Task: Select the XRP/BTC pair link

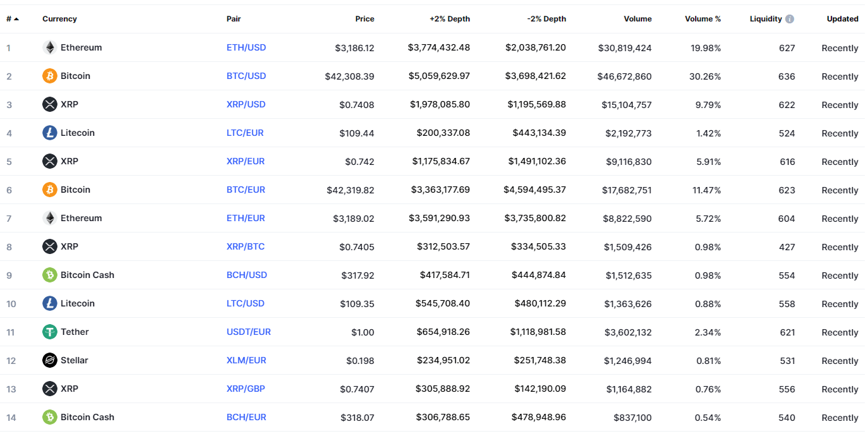Action: click(246, 246)
